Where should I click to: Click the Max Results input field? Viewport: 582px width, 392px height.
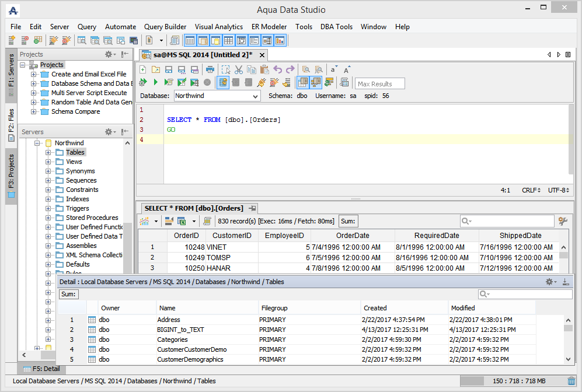point(380,83)
